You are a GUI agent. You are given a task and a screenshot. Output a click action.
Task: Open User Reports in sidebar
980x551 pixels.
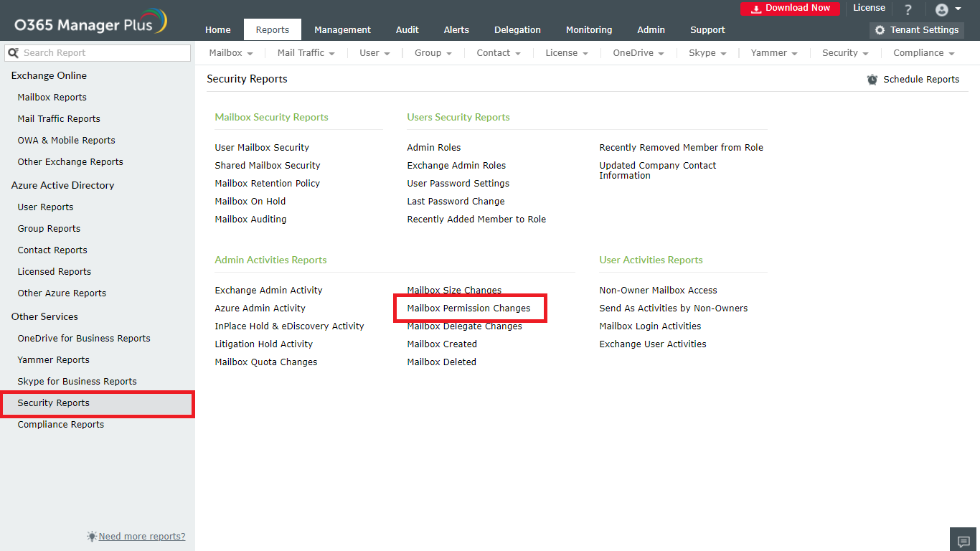46,207
